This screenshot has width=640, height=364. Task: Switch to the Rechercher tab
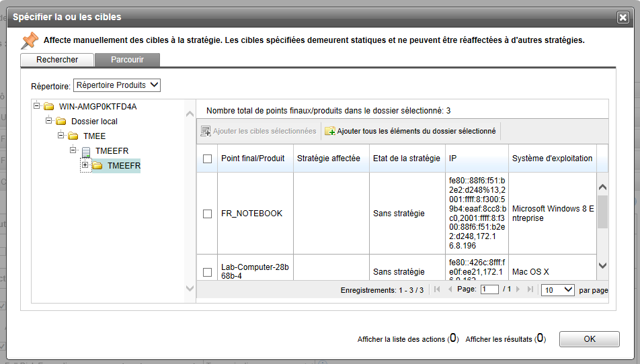tap(57, 60)
